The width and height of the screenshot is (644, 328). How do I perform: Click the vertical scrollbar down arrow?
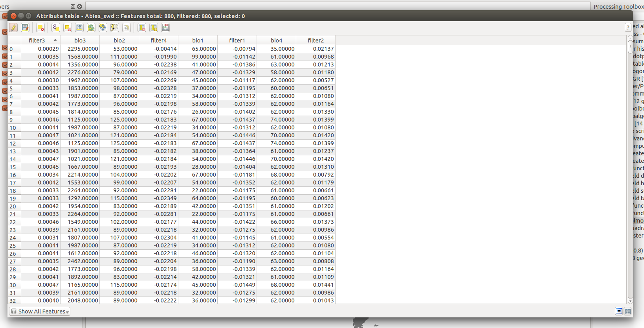coord(630,301)
